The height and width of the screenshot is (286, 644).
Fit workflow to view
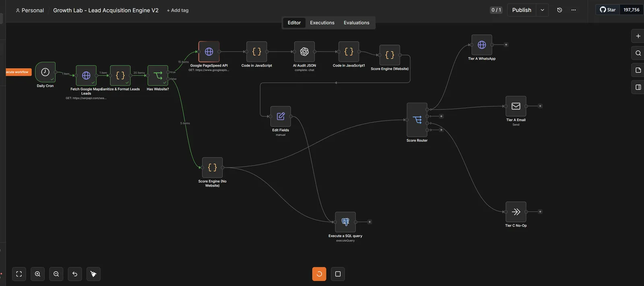pyautogui.click(x=19, y=274)
